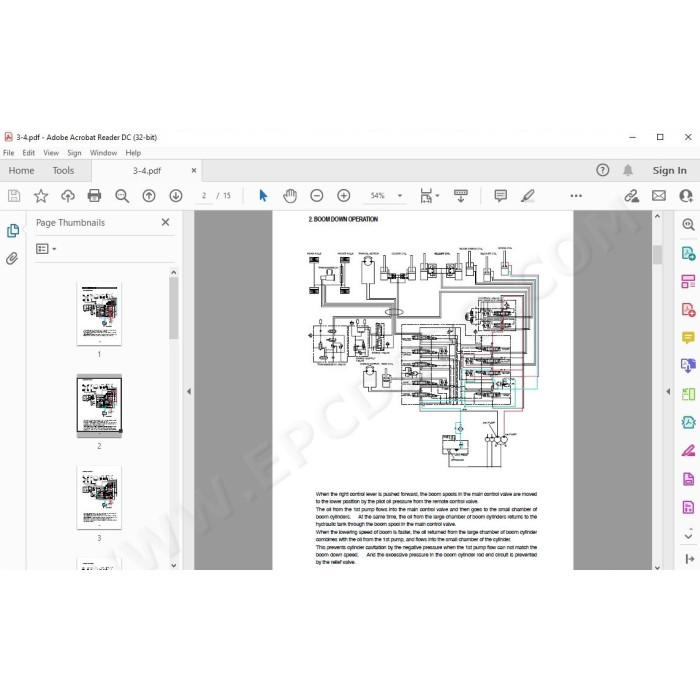
Task: Add a sticky note comment
Action: [500, 196]
